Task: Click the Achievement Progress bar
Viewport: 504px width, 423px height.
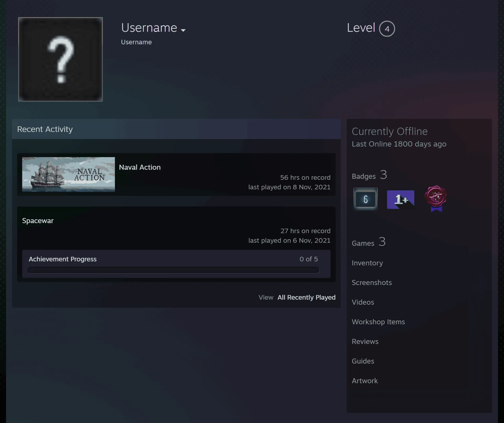Action: point(173,270)
